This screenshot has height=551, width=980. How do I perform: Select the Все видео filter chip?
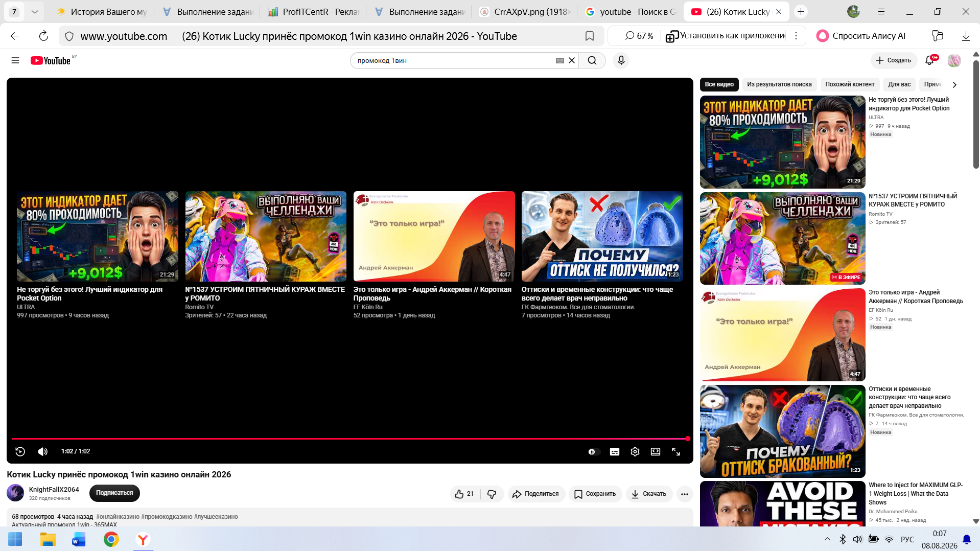719,84
